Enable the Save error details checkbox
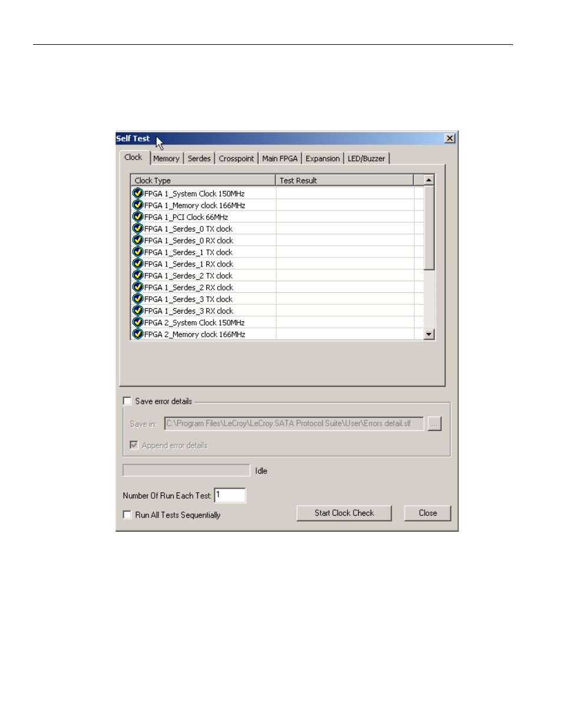The height and width of the screenshot is (728, 562). pos(127,401)
